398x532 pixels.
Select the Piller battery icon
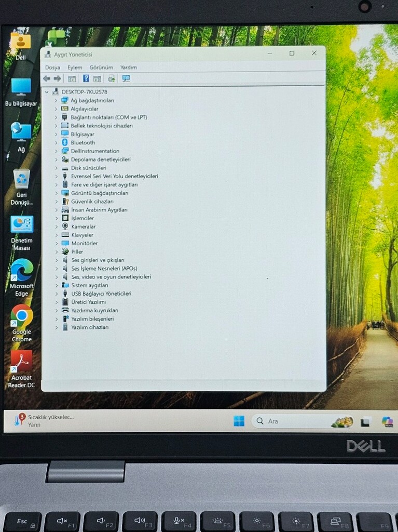[x=65, y=251]
